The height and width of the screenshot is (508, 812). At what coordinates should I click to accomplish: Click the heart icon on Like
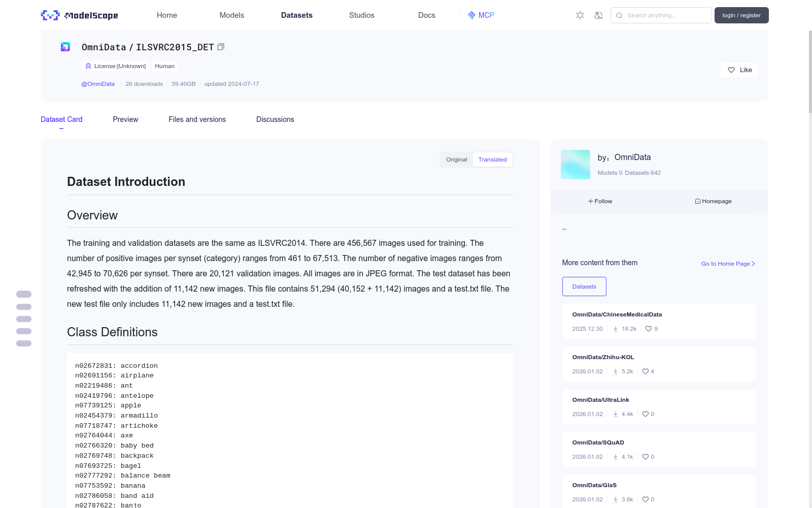731,70
